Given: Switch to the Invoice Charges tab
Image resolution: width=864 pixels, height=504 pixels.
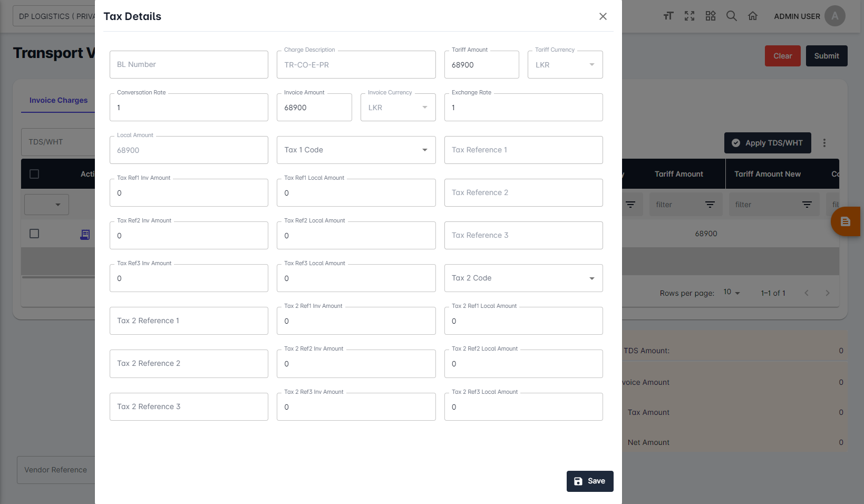Looking at the screenshot, I should [59, 100].
